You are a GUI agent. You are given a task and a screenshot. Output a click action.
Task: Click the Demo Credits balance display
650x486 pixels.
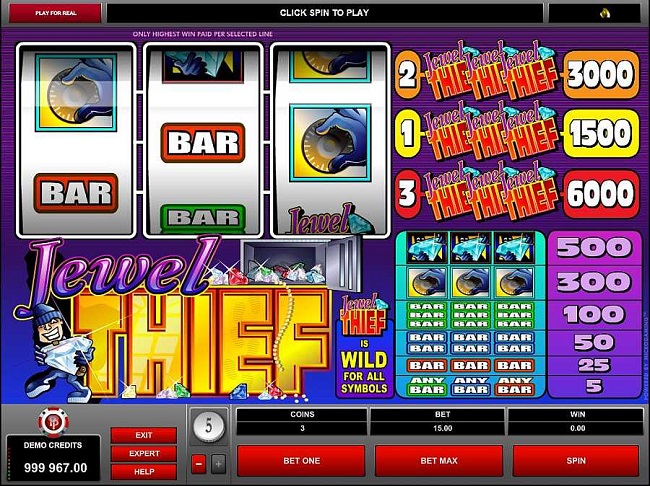point(53,457)
